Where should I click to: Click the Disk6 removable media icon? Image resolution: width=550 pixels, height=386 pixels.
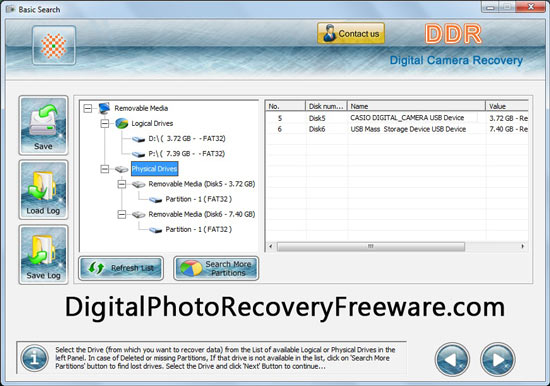[138, 214]
